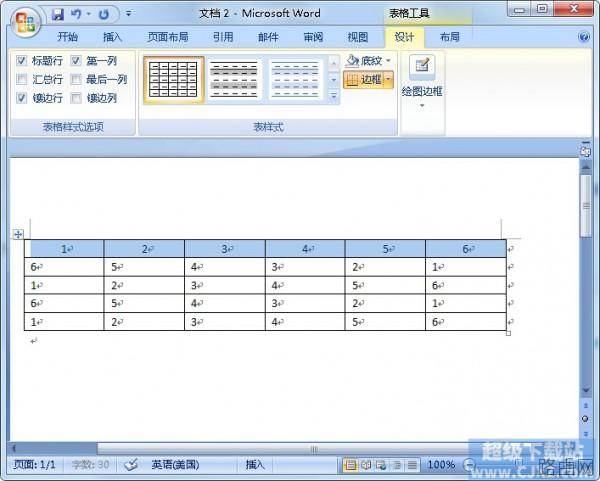Open the Office button menu
This screenshot has width=600, height=481.
[25, 23]
